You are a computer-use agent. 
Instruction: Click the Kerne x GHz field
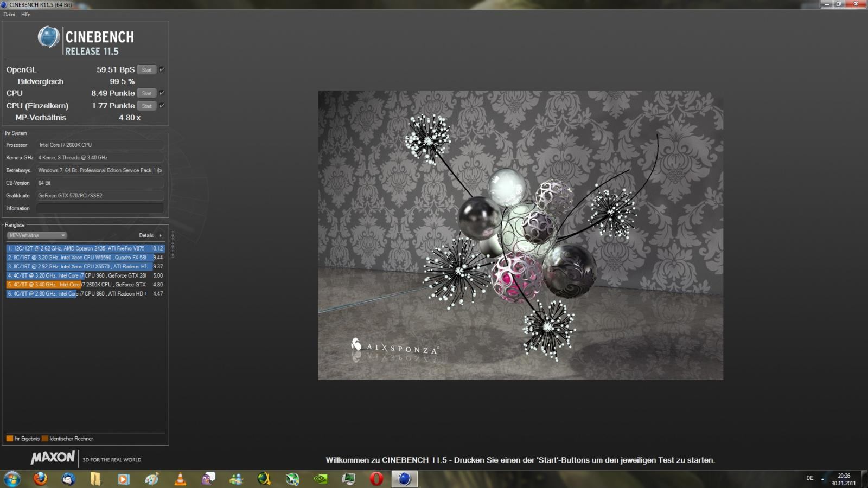point(100,157)
